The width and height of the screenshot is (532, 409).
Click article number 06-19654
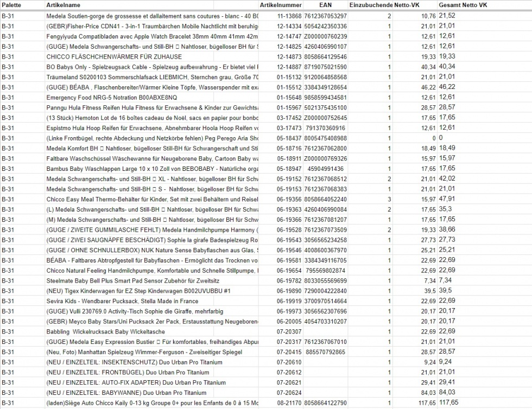click(x=289, y=270)
